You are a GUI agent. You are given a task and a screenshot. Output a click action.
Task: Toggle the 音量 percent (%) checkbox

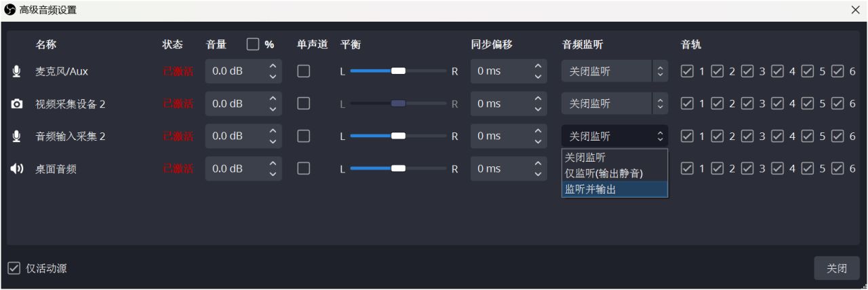pyautogui.click(x=253, y=44)
